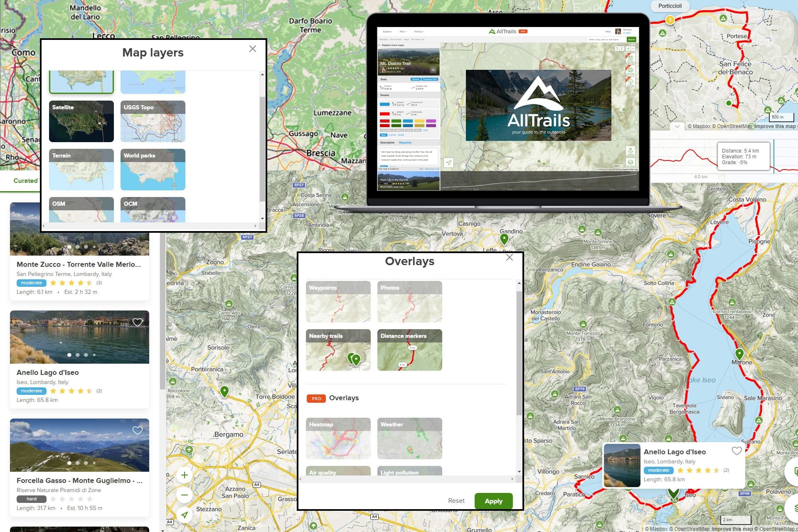Pick the green route color swatch
The height and width of the screenshot is (532, 798).
(x=396, y=121)
